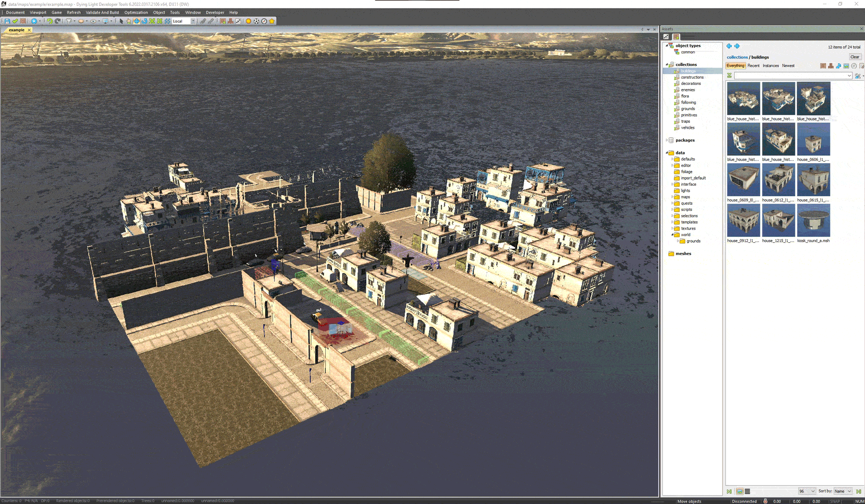Navigate forward with blue right arrow in Assets
The image size is (865, 504).
737,46
